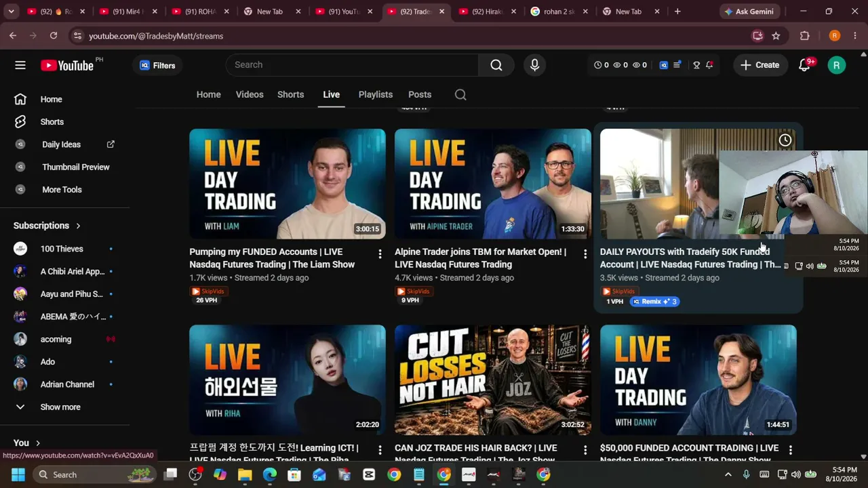Open the Posts tab
Viewport: 868px width, 488px height.
tap(420, 95)
